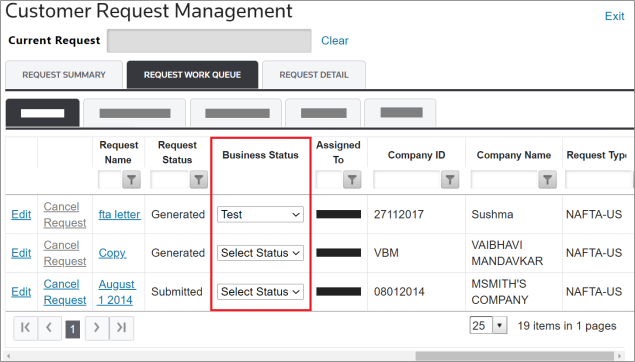The height and width of the screenshot is (362, 635).
Task: Click NAFTA-US in the Sushma row
Action: point(594,214)
